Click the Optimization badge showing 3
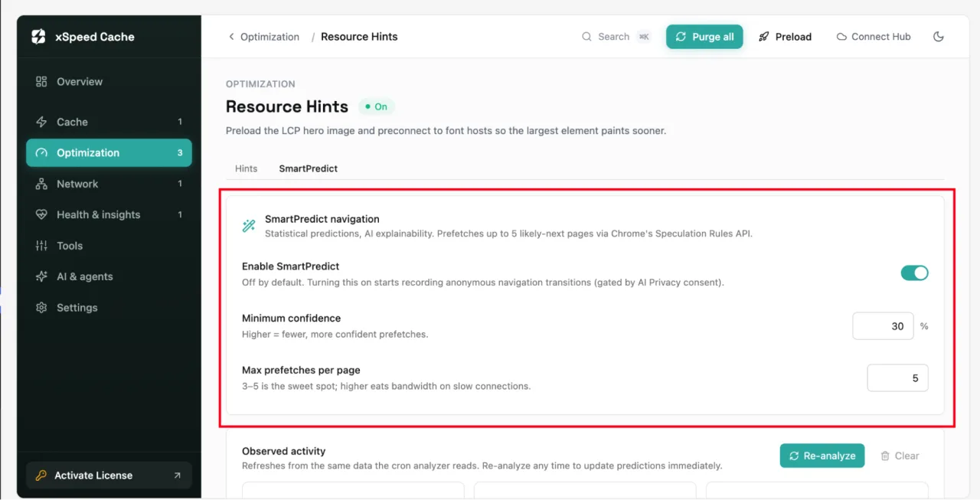 (x=180, y=153)
